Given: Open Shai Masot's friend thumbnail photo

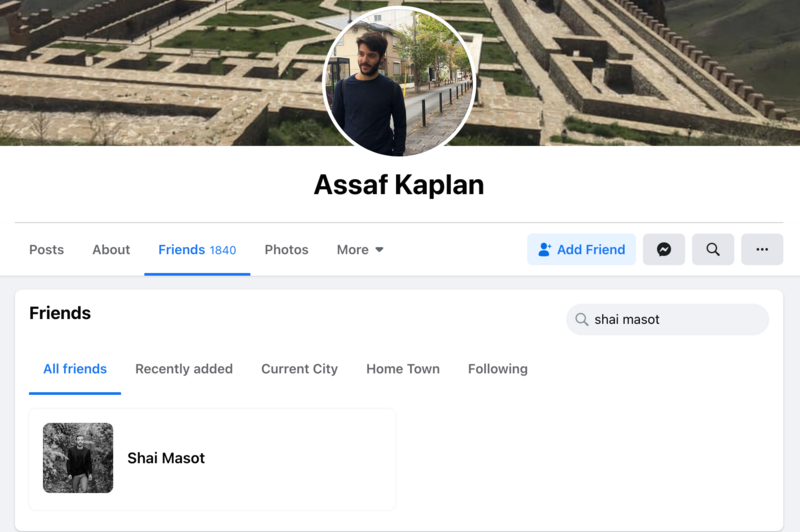Looking at the screenshot, I should click(x=78, y=458).
